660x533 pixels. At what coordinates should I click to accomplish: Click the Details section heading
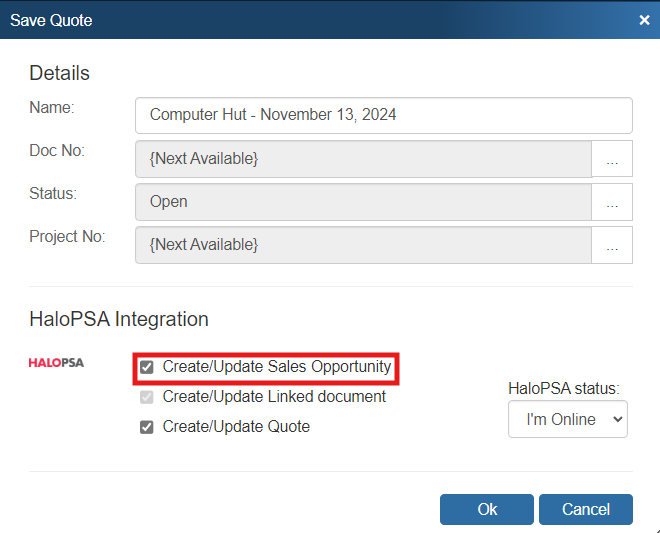pos(59,73)
